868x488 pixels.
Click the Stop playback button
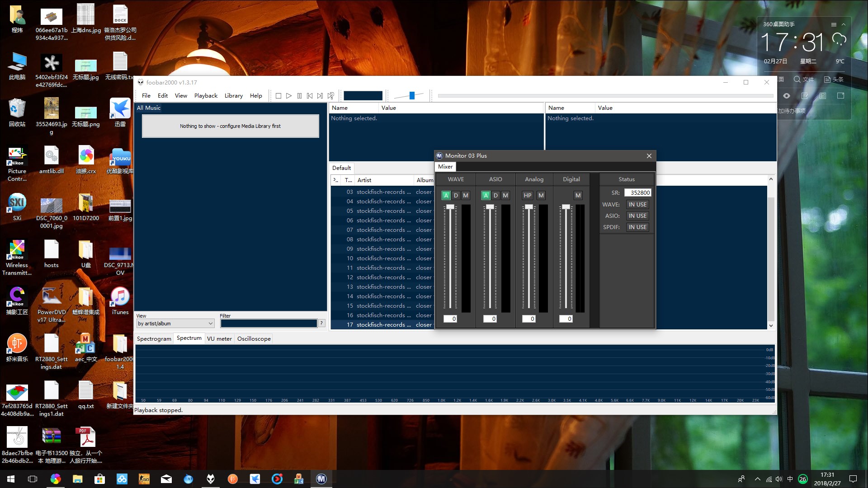278,96
